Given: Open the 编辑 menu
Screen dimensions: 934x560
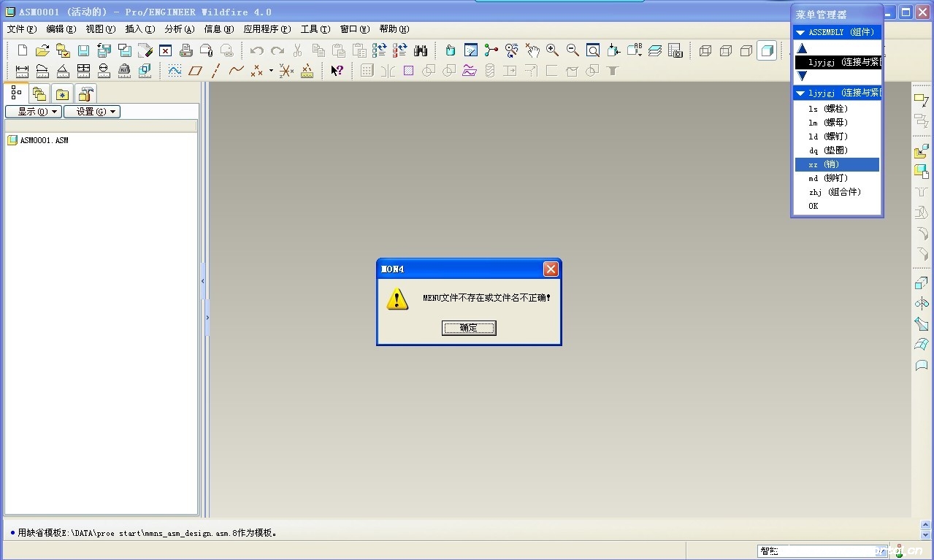Looking at the screenshot, I should 61,29.
